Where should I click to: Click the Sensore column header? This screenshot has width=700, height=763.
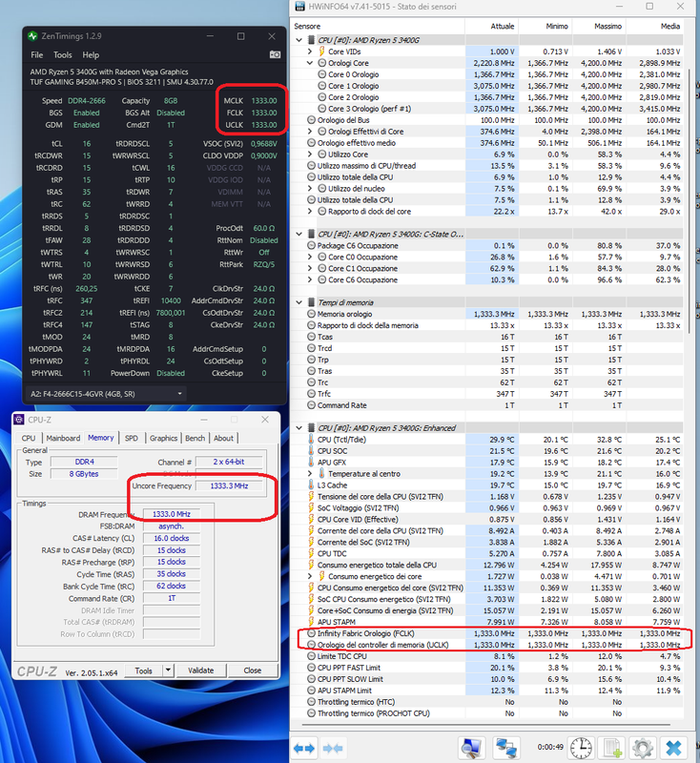[x=378, y=26]
